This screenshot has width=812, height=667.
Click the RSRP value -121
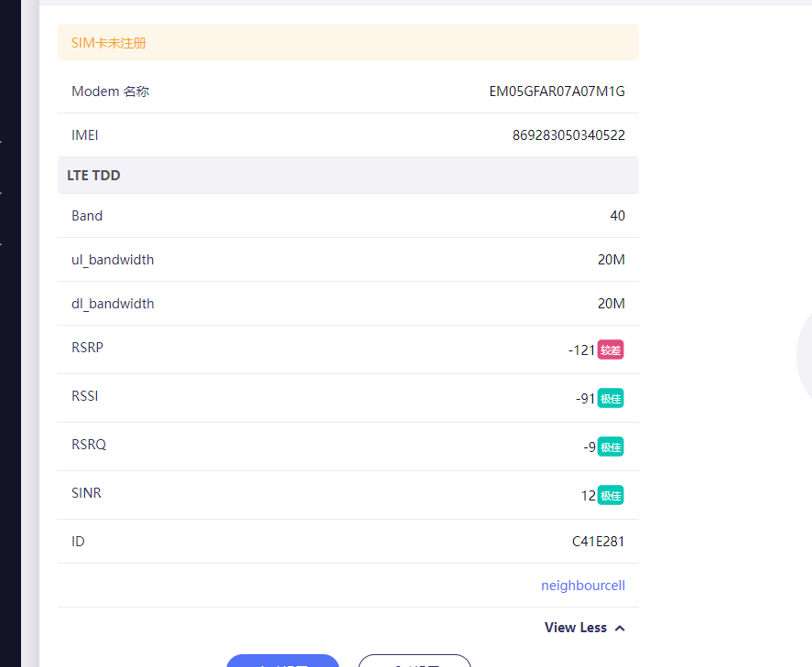click(x=581, y=350)
